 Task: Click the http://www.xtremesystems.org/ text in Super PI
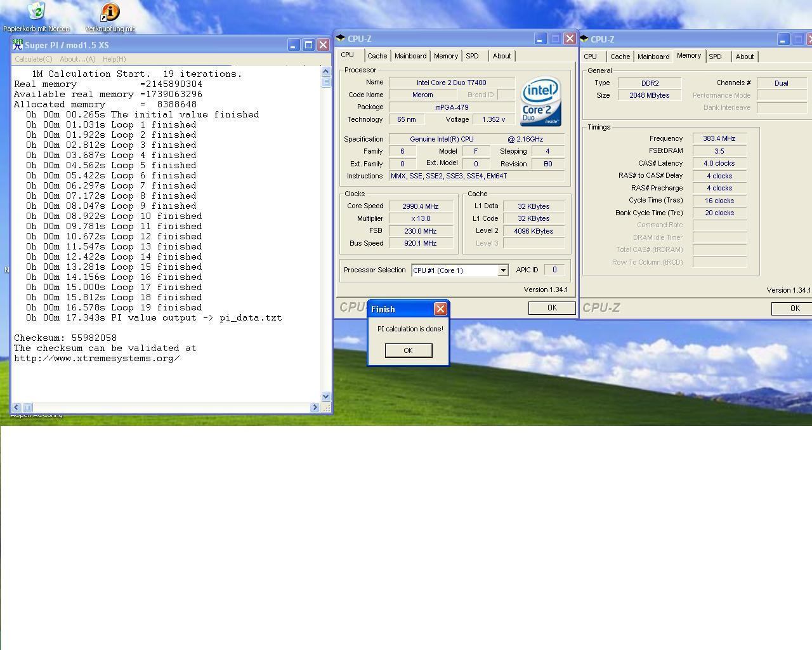tap(97, 358)
